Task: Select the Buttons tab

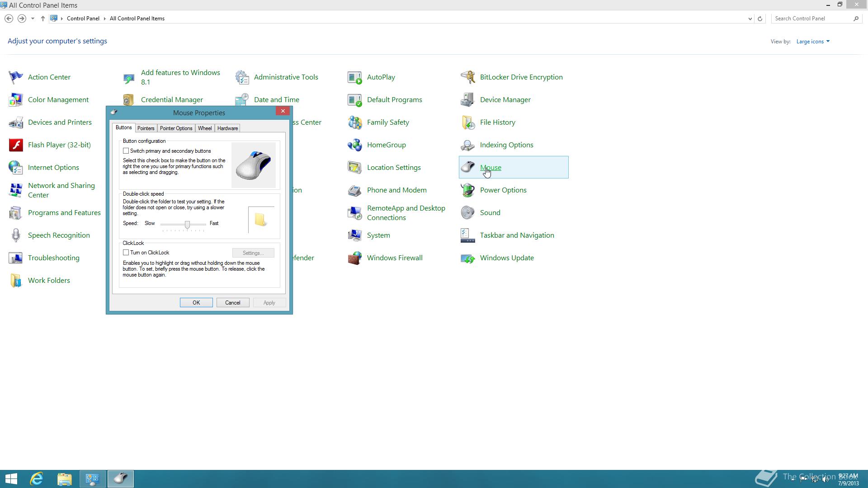Action: point(123,128)
